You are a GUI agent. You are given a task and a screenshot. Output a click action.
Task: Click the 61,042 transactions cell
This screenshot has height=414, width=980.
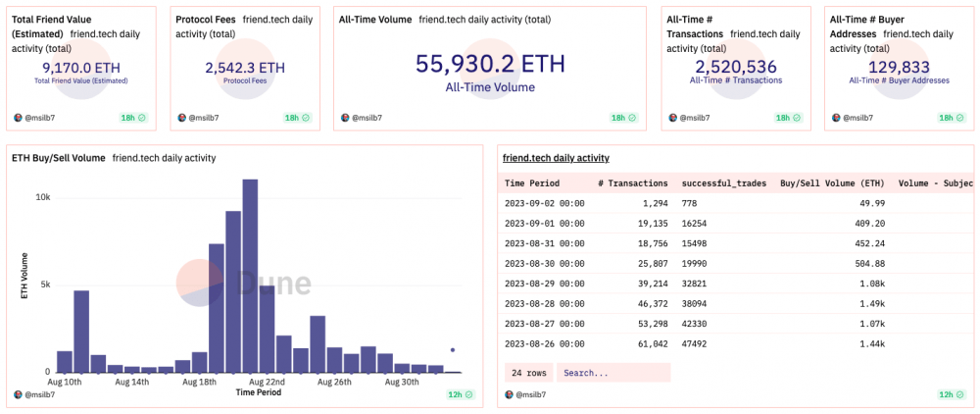click(x=653, y=343)
